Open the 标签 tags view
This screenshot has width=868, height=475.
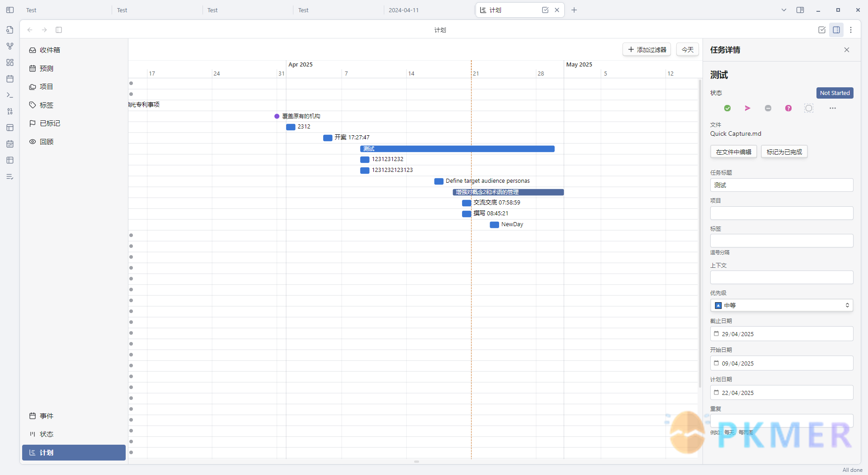click(74, 105)
